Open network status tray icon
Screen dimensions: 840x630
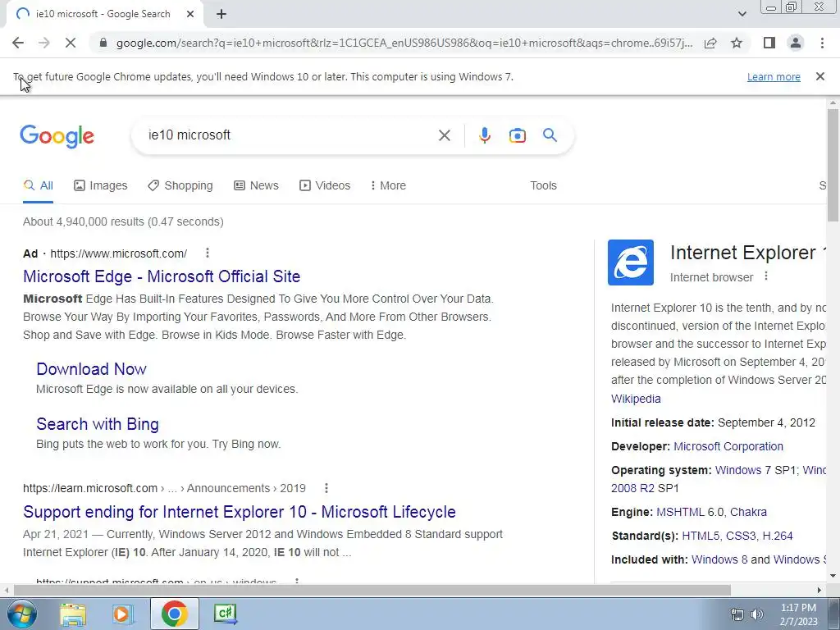(737, 615)
